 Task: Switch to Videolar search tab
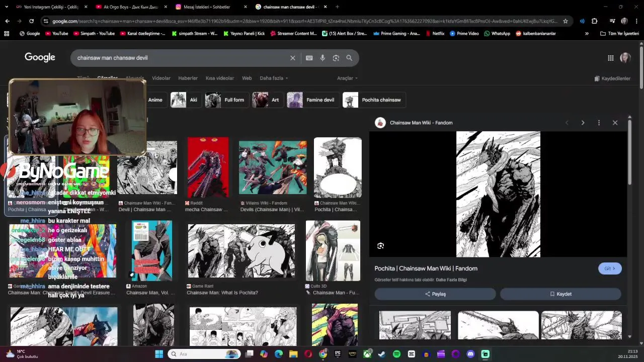161,78
